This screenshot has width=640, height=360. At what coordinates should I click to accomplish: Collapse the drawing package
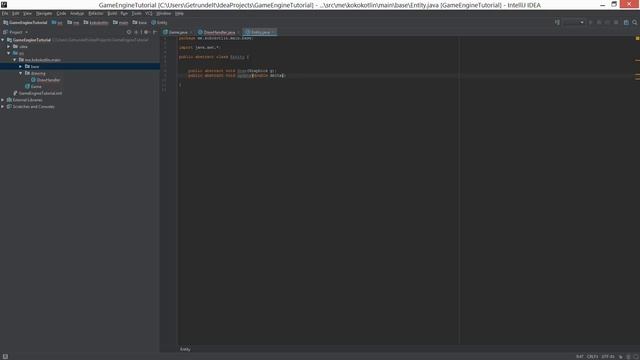tap(20, 73)
